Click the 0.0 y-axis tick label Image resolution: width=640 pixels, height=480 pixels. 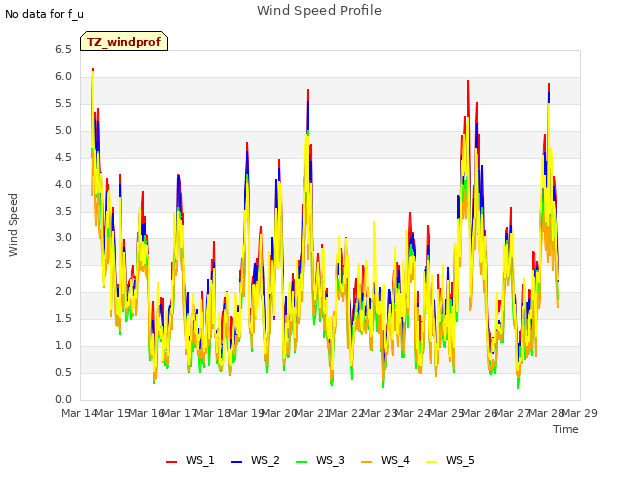click(x=63, y=400)
